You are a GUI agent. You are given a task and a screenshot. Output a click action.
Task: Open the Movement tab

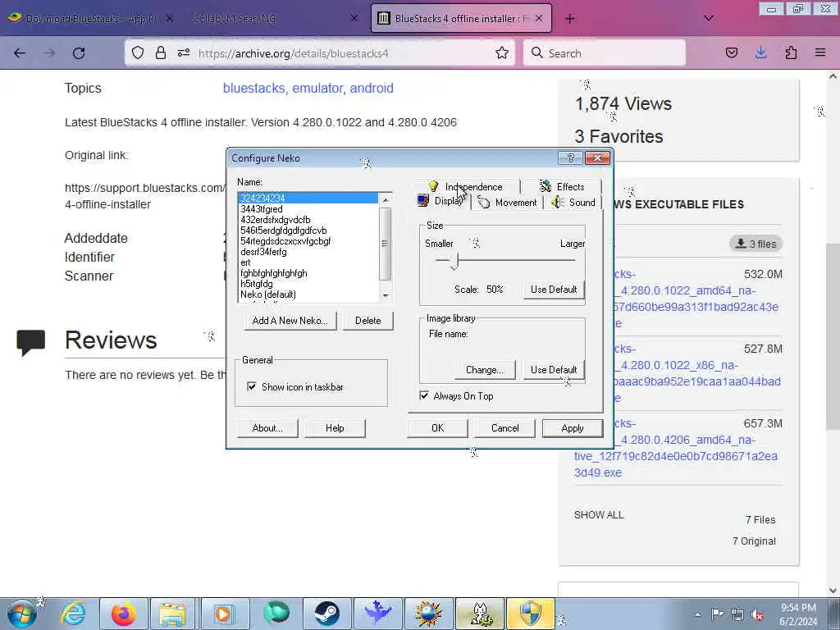(507, 203)
